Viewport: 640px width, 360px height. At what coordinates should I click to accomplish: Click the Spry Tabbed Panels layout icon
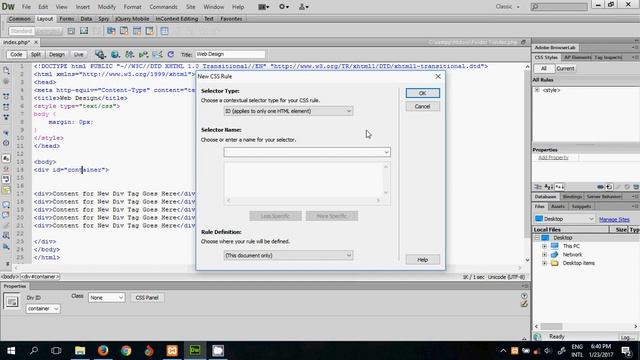124,31
